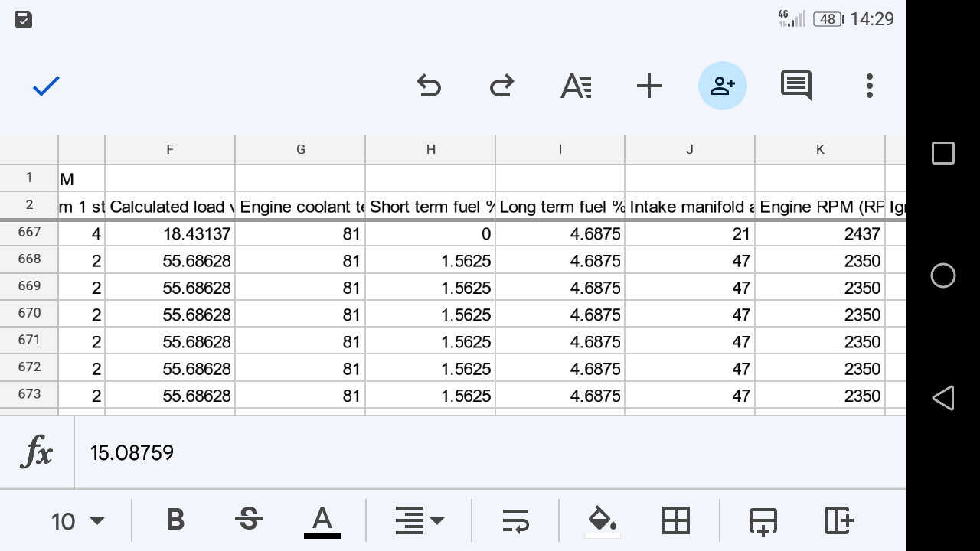Tap the battery indicator in status bar
The height and width of the screenshot is (551, 980).
828,19
